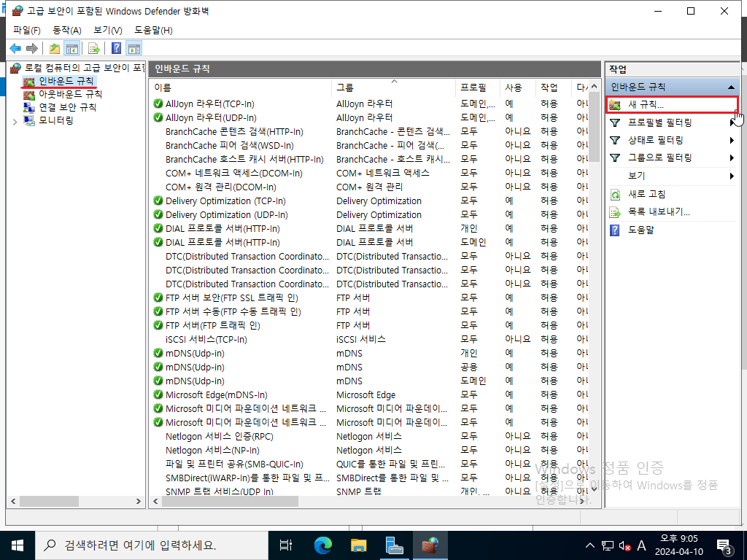Click the tree pane horizontal scrollbar thumb
This screenshot has height=560, width=747.
tap(50, 502)
